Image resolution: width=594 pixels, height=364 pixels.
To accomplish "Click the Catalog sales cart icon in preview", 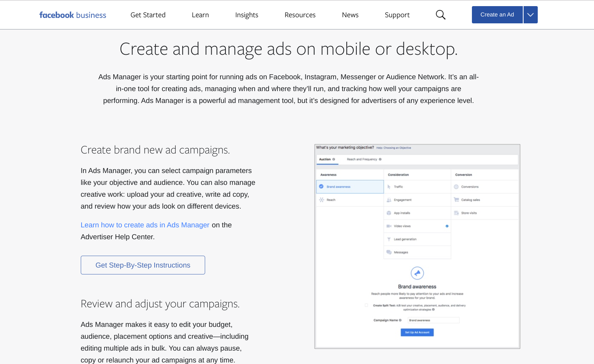I will 456,200.
